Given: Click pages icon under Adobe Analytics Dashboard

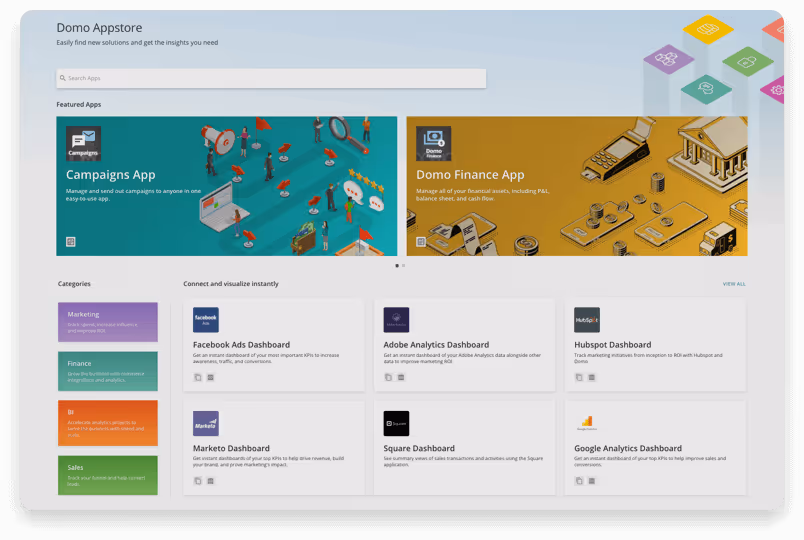Looking at the screenshot, I should click(388, 377).
